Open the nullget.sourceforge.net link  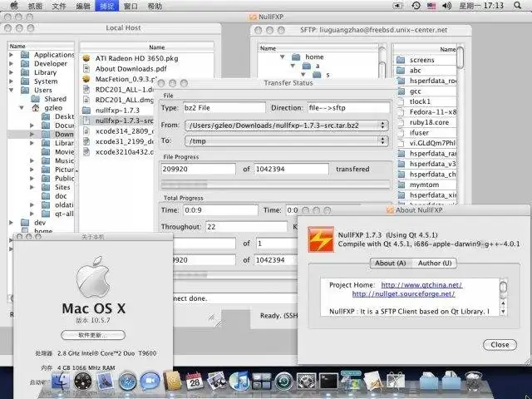point(403,293)
